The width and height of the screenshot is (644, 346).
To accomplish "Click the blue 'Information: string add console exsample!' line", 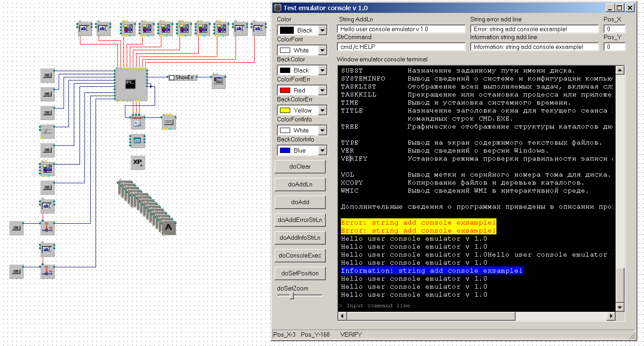I will click(432, 271).
